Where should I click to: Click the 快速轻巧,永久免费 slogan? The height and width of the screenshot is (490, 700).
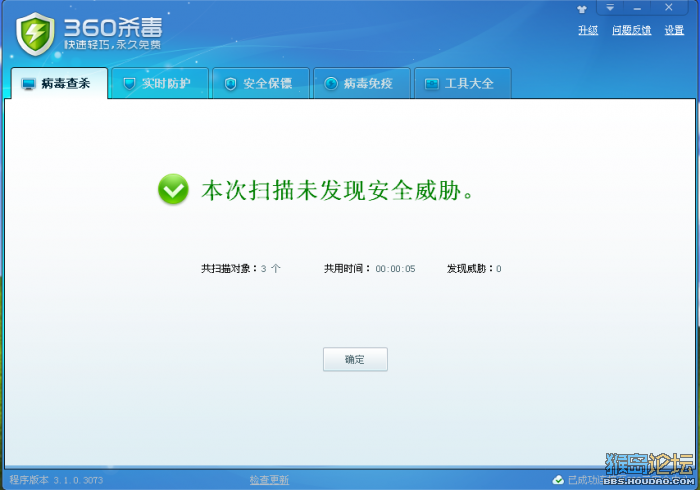112,45
